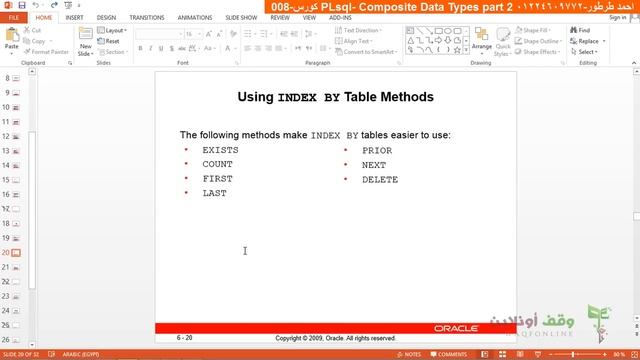Justify text alignment
Viewport: 640px width, 360px height.
coord(279,49)
